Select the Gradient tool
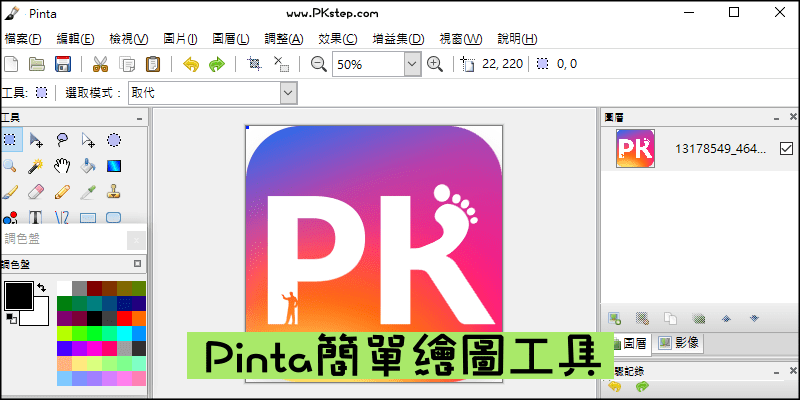Image resolution: width=800 pixels, height=400 pixels. point(114,166)
